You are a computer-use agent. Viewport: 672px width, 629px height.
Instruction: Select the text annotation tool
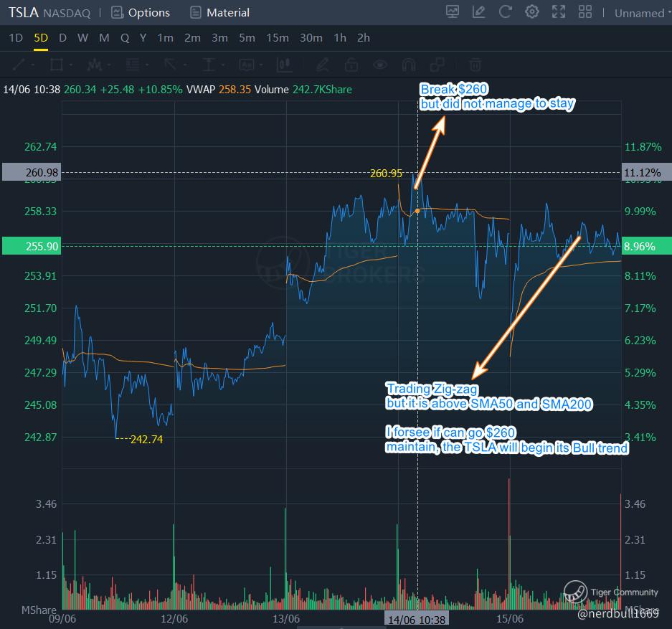click(247, 65)
